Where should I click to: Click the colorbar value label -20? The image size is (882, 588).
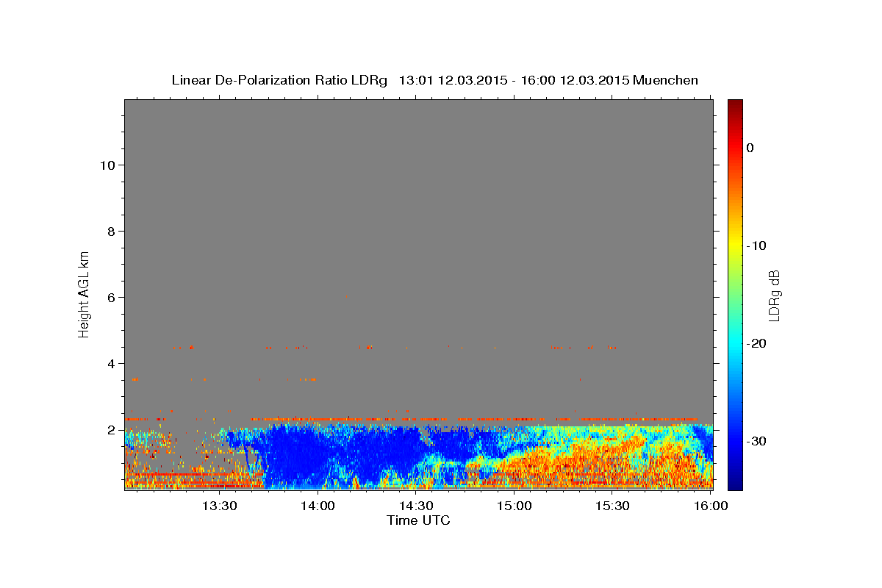pyautogui.click(x=756, y=343)
